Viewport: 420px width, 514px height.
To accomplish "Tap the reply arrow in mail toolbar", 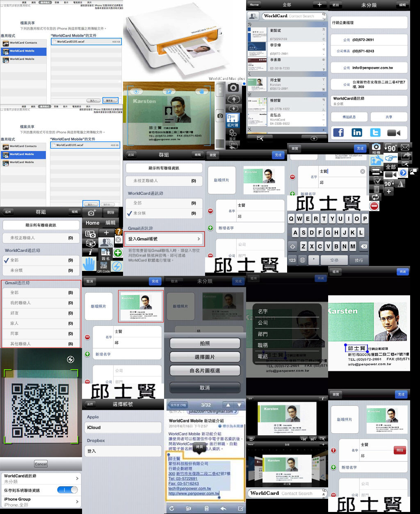I will (223, 508).
